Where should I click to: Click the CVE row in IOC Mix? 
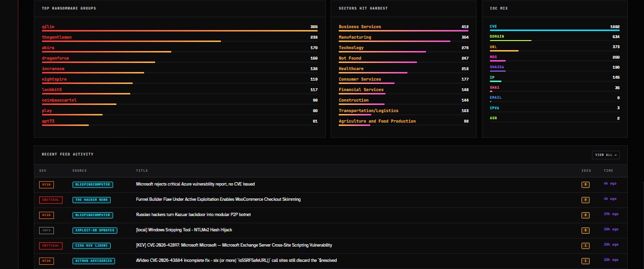[555, 28]
